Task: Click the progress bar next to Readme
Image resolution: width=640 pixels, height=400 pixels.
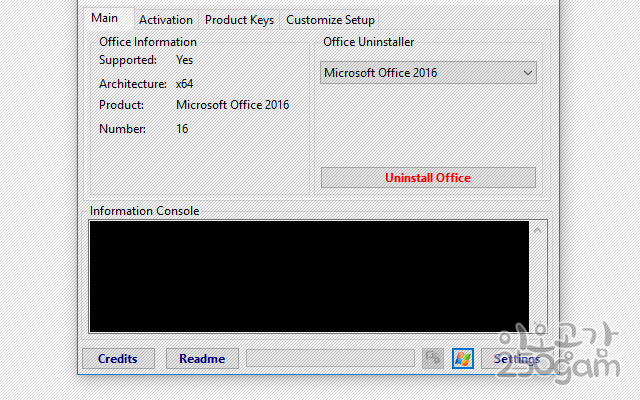Action: click(330, 358)
